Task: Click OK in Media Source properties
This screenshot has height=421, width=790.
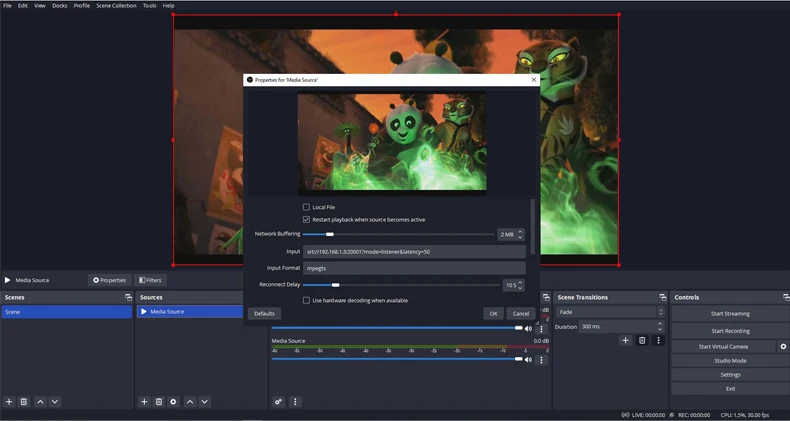Action: click(493, 313)
